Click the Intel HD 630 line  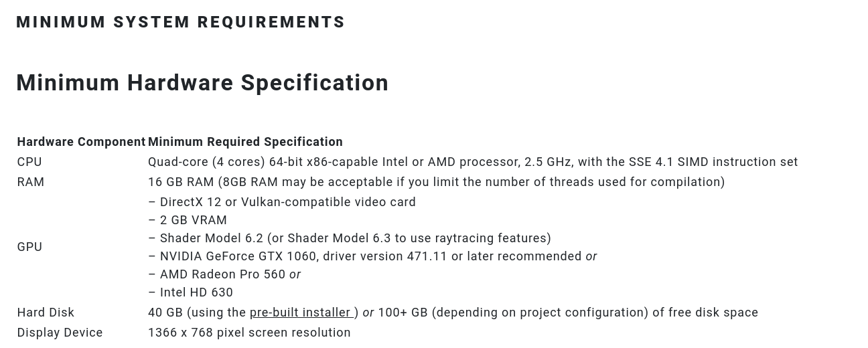click(x=191, y=292)
